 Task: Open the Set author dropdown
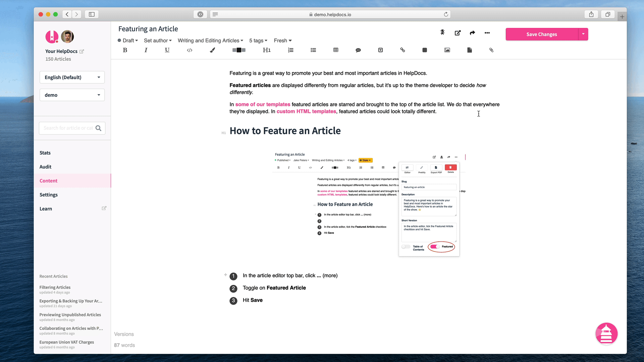(158, 41)
